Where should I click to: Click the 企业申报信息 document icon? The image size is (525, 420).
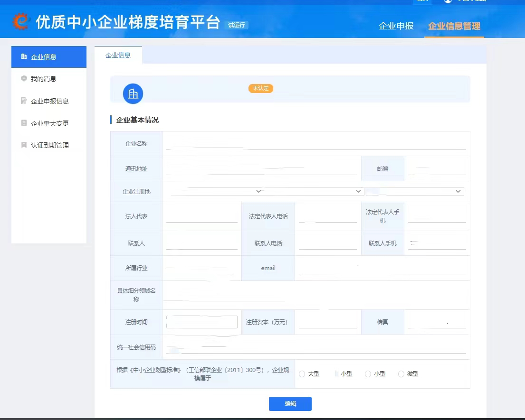pyautogui.click(x=24, y=101)
